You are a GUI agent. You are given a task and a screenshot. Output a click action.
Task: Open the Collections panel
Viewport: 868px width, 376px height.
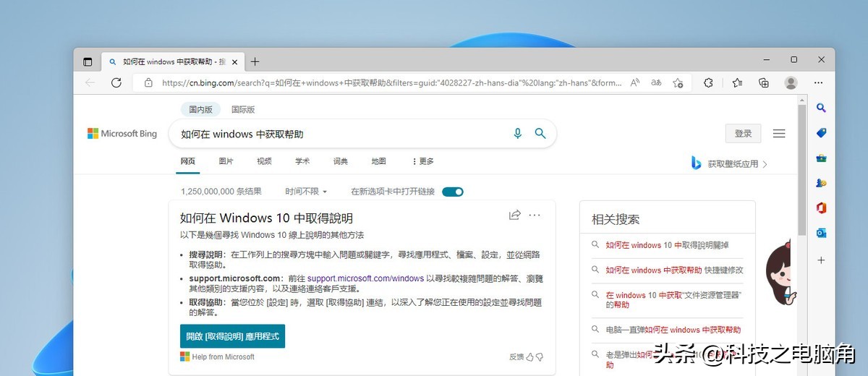[764, 82]
